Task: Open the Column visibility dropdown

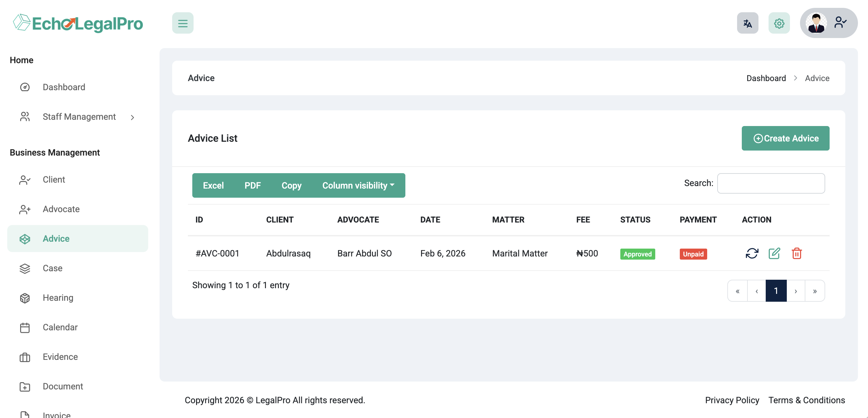Action: pos(358,185)
